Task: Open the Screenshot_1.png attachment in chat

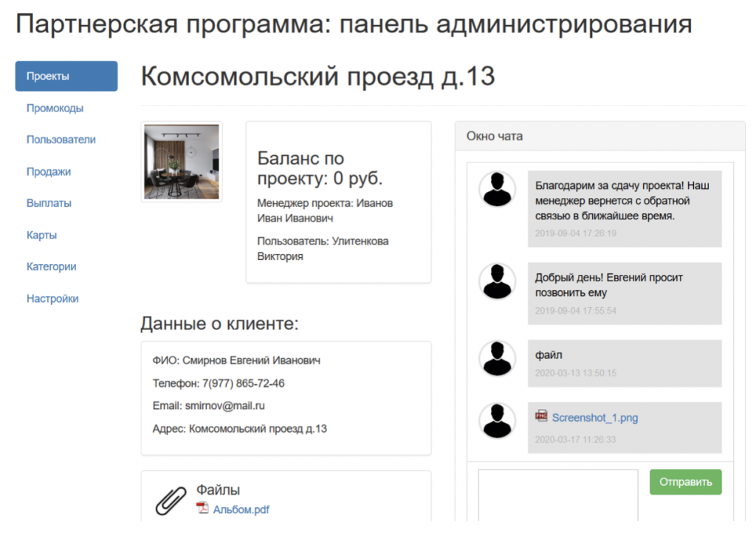Action: coord(594,417)
